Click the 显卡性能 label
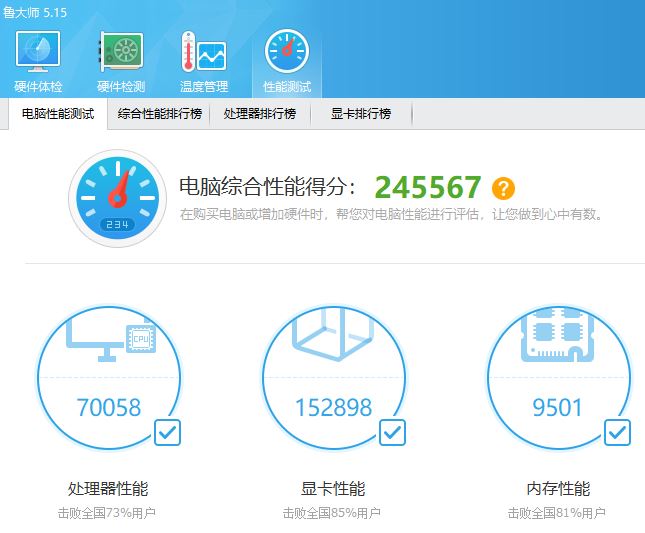Screen dimensions: 645x533 pos(333,489)
